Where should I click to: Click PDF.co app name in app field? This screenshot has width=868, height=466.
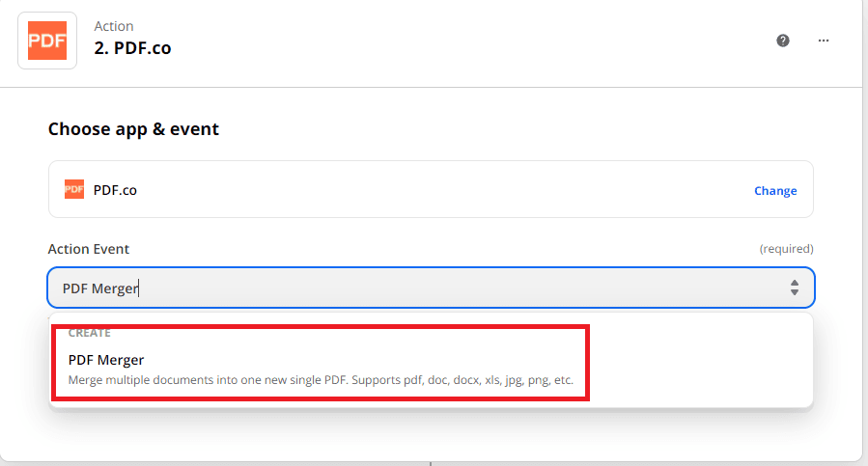coord(115,190)
